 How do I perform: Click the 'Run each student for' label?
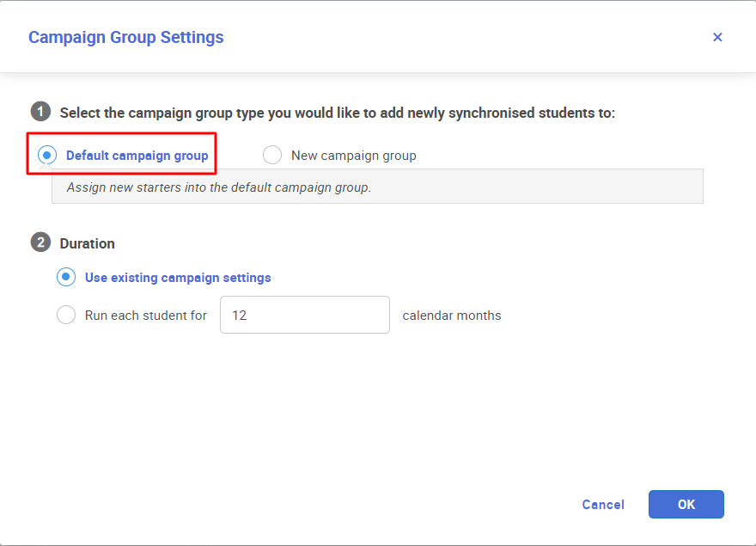[x=145, y=316]
